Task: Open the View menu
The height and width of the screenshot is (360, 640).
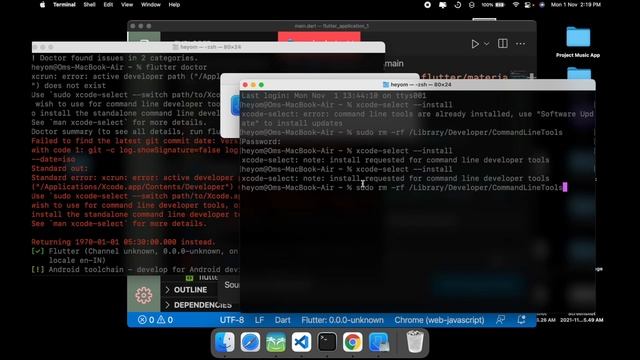Action: pos(127,5)
